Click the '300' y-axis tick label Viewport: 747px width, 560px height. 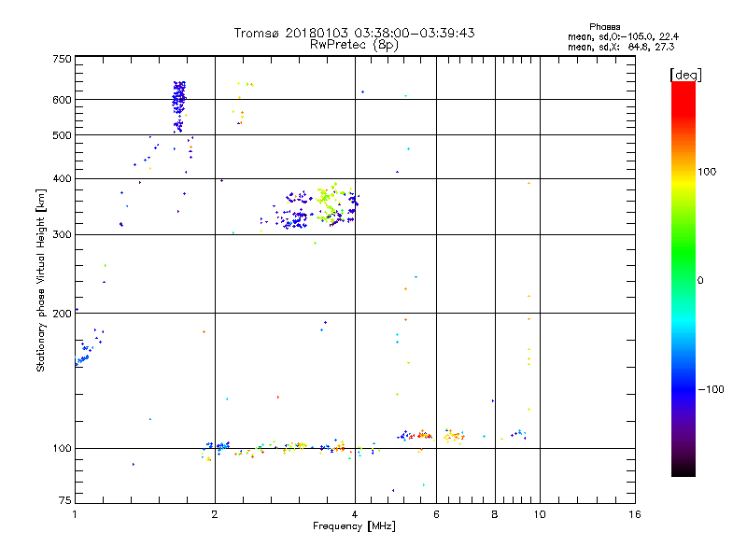[62, 235]
